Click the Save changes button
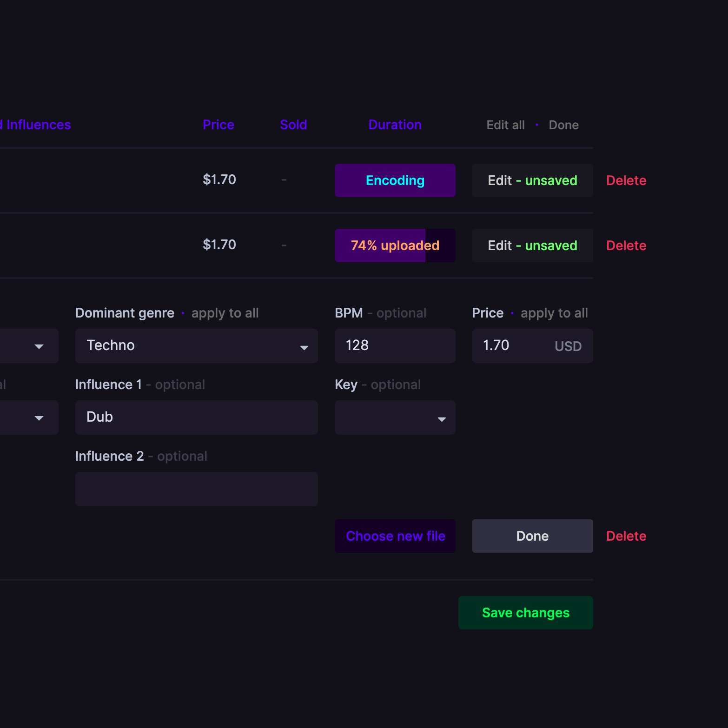This screenshot has width=728, height=728. 525,613
